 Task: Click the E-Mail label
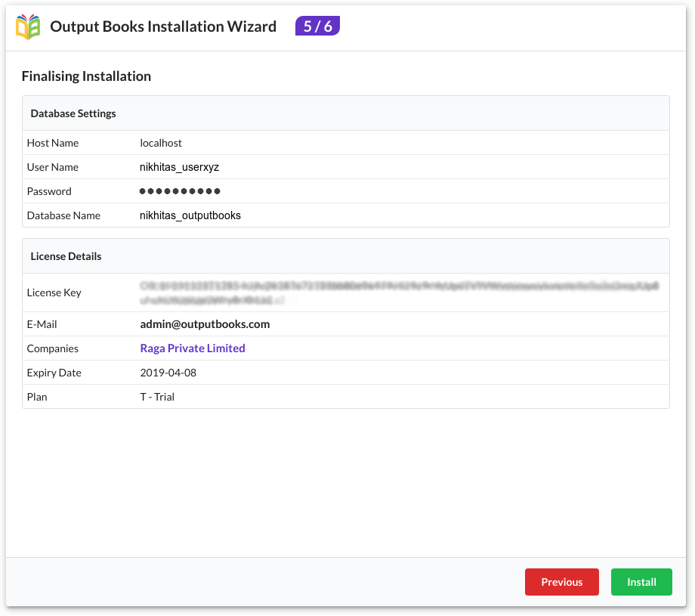coord(42,324)
